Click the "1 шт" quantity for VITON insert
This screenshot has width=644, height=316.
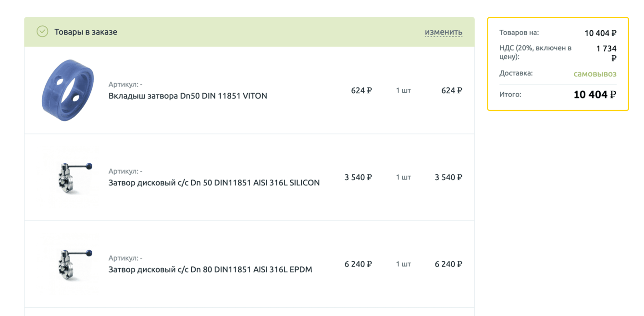click(403, 90)
